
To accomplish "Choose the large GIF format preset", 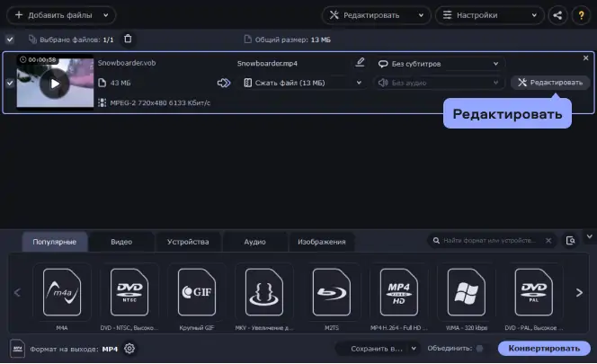I will tap(197, 292).
